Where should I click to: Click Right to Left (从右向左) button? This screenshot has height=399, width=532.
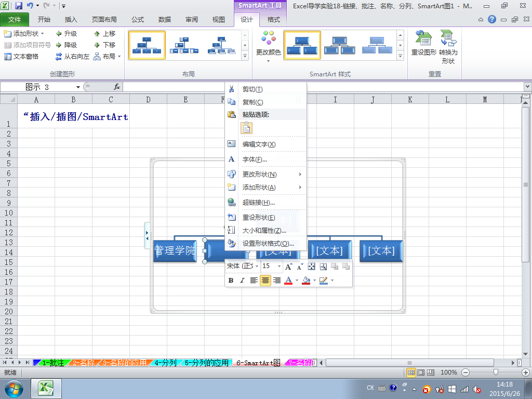click(x=72, y=56)
